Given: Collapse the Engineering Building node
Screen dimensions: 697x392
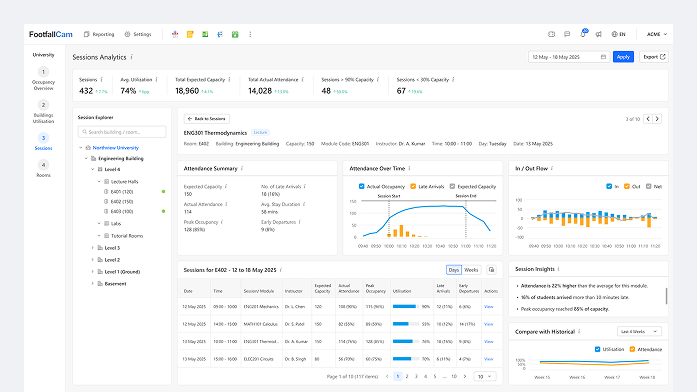Looking at the screenshot, I should pos(86,158).
